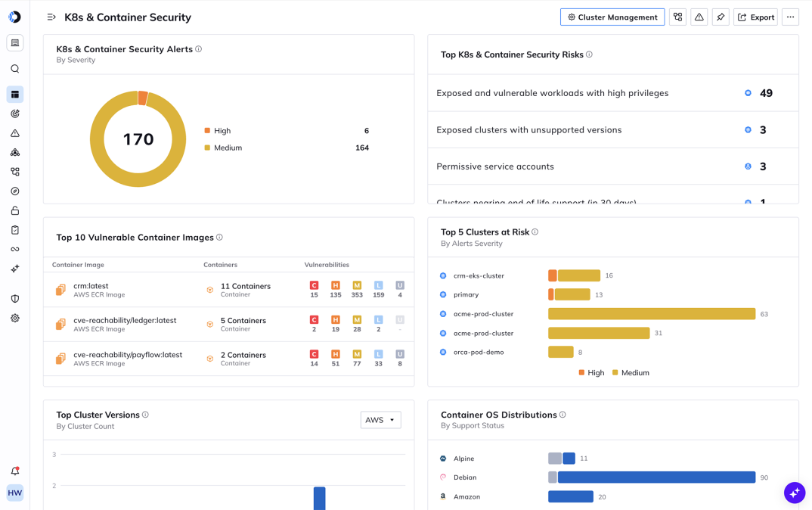Toggle the Medium legend in alerts donut
Viewport: 812px width, 510px height.
point(223,148)
